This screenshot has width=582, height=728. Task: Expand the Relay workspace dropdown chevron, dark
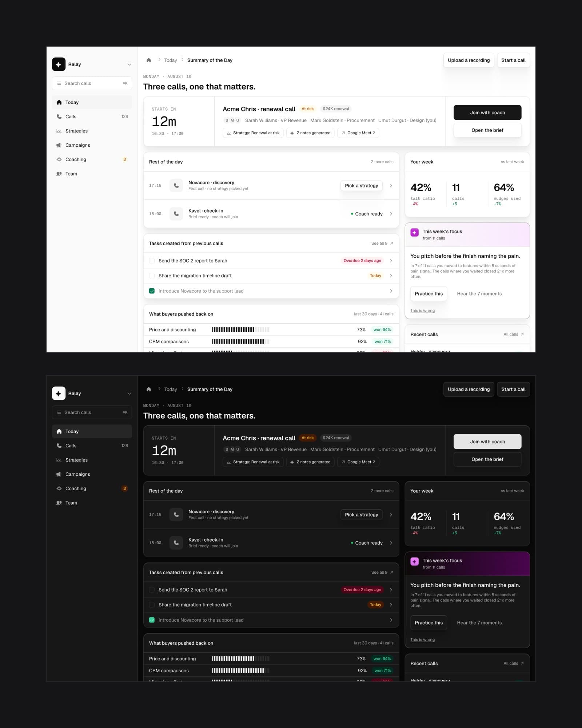[129, 393]
